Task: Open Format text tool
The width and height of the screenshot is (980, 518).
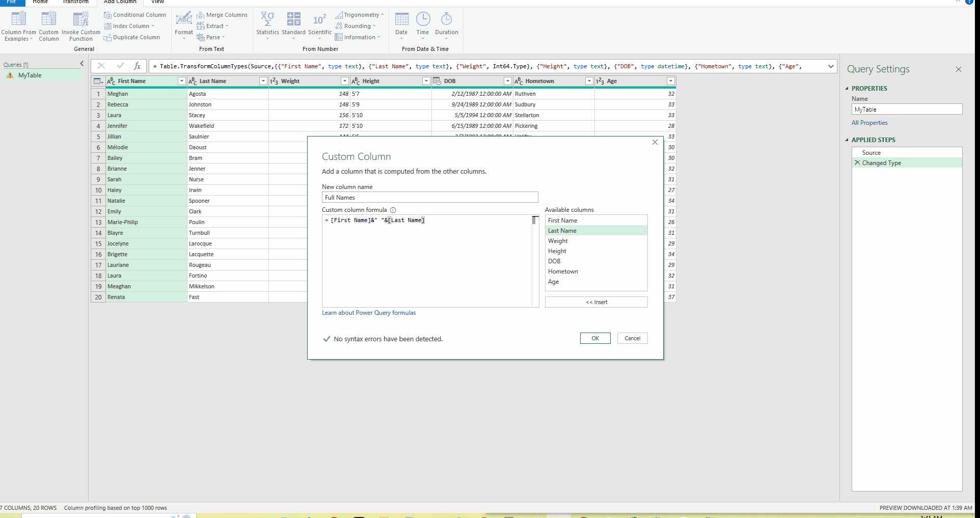Action: 184,25
